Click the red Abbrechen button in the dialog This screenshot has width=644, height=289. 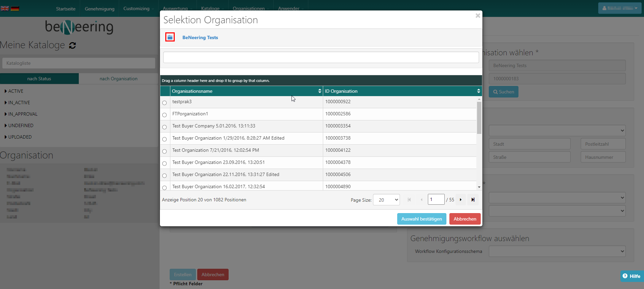[465, 219]
